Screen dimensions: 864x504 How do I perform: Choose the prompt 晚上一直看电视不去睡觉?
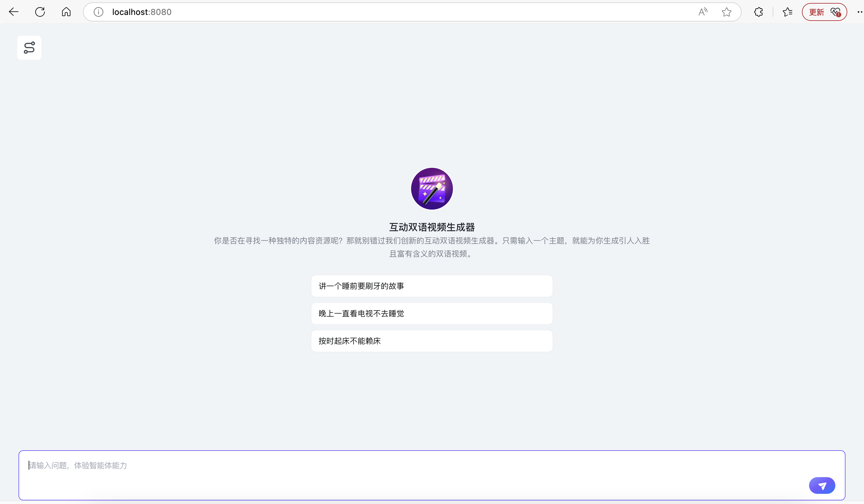(432, 314)
